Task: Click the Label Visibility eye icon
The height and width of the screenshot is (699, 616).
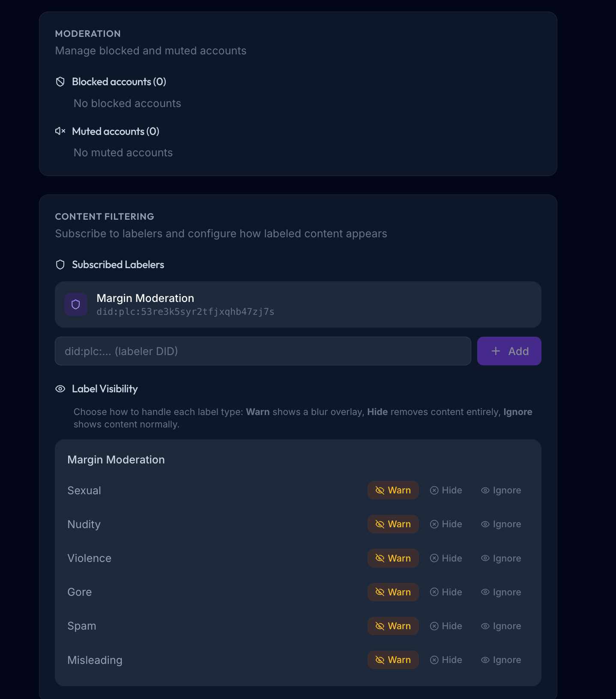Action: click(60, 389)
